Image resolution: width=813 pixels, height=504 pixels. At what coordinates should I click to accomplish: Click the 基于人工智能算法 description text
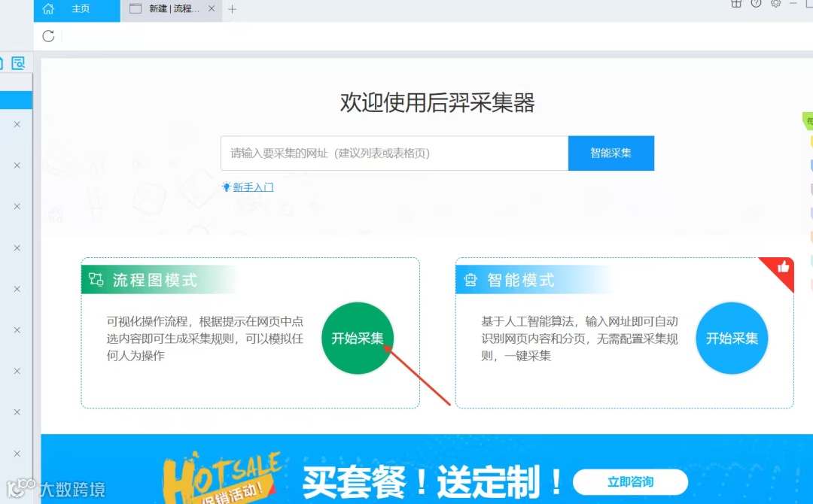pyautogui.click(x=580, y=339)
